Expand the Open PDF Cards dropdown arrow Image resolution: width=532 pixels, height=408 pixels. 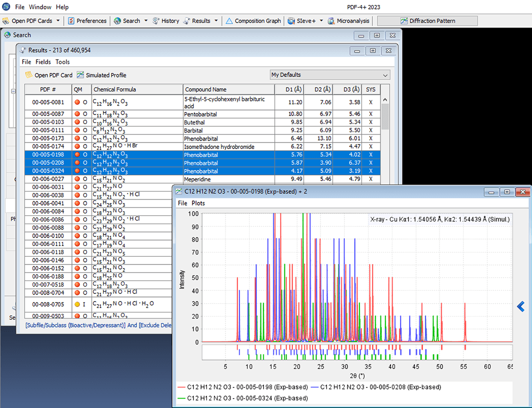click(x=58, y=20)
